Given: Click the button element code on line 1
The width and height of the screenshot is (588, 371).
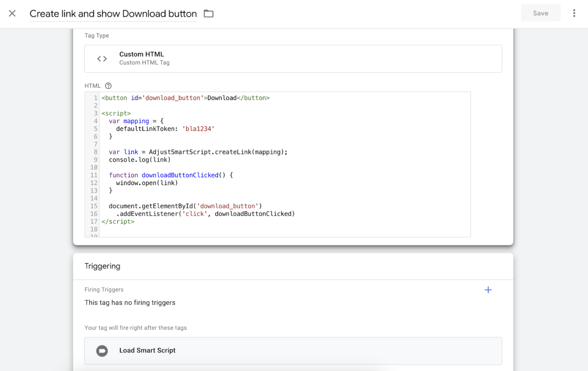Looking at the screenshot, I should point(186,98).
